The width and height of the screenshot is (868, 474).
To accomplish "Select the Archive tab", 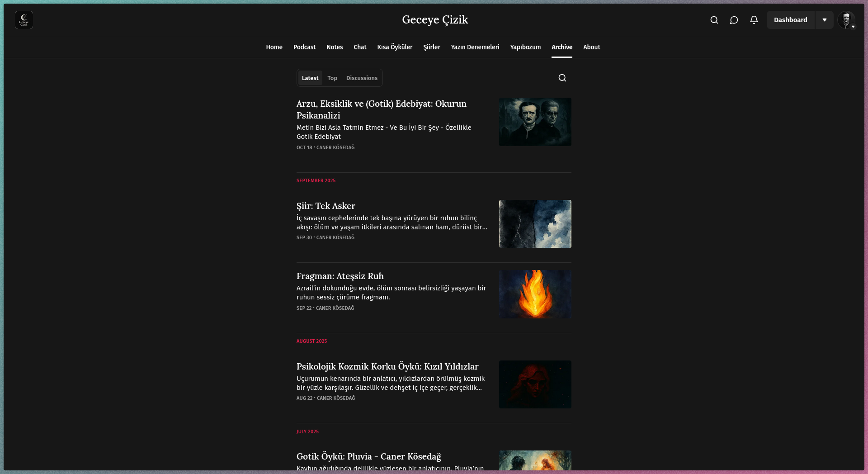I will pos(562,47).
